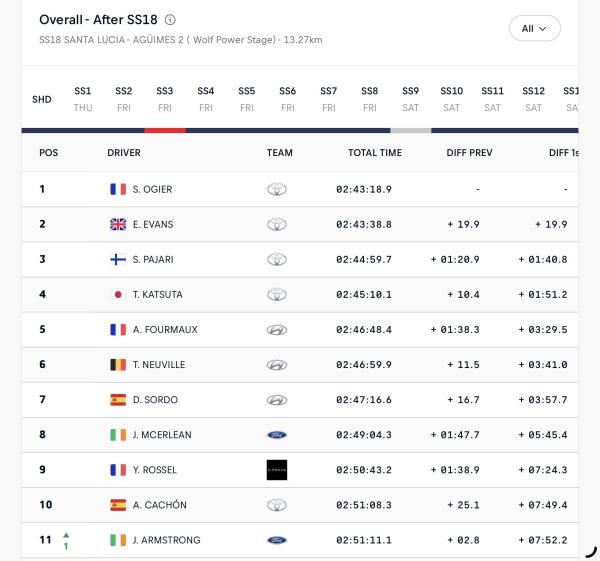Click the Toyota logo in S. Ogier's row
The width and height of the screenshot is (600, 561).
click(x=277, y=189)
